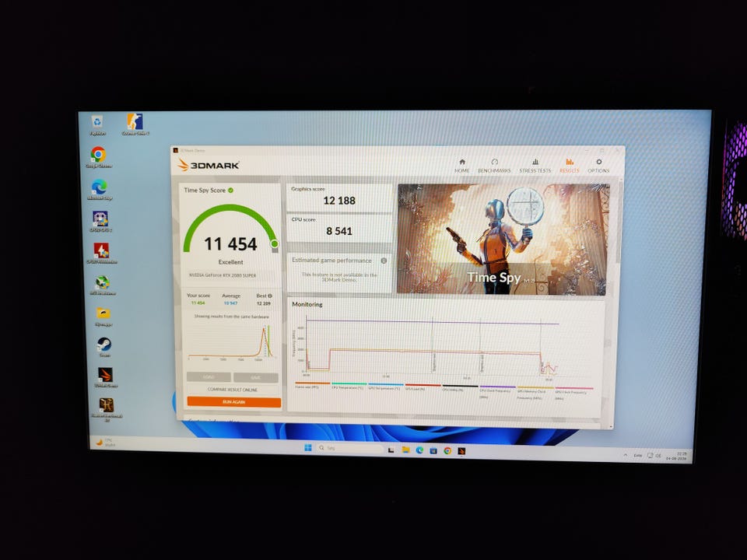The width and height of the screenshot is (747, 560).
Task: Click the Graphics score value 12 188
Action: point(339,201)
